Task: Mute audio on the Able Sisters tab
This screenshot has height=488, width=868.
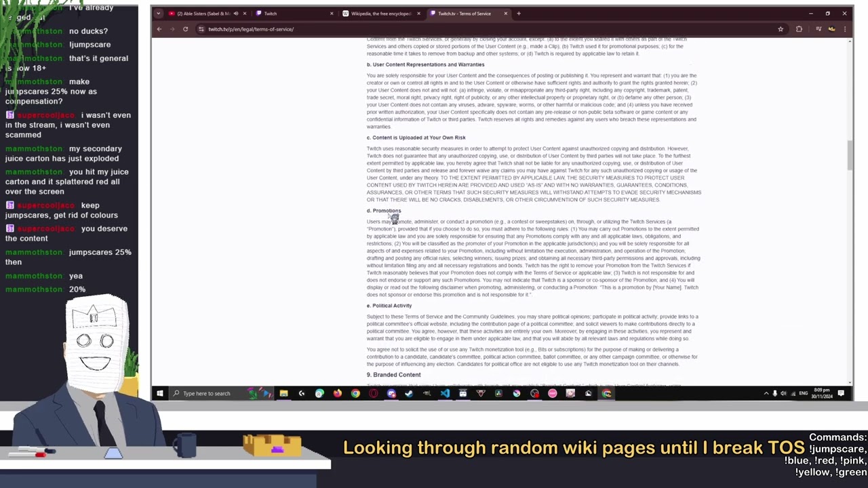Action: click(x=236, y=14)
